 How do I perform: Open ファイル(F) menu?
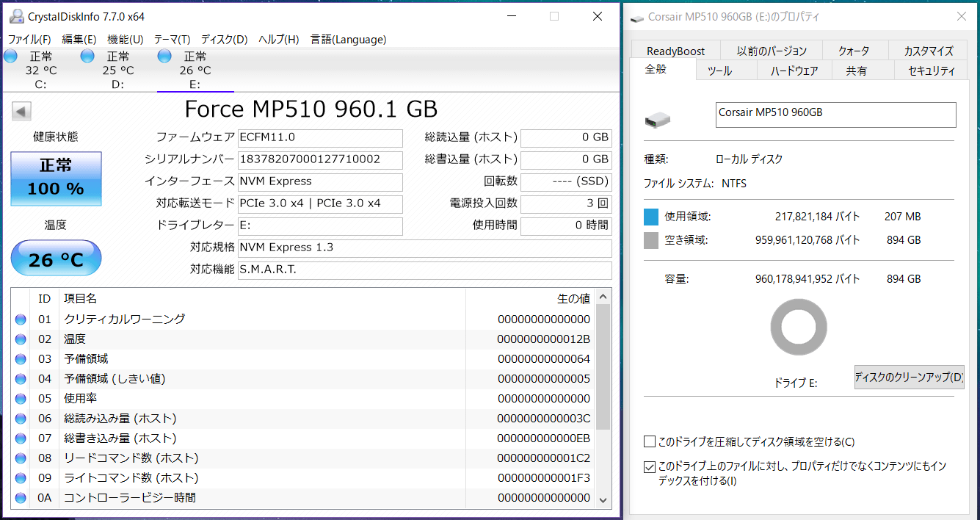pos(29,40)
